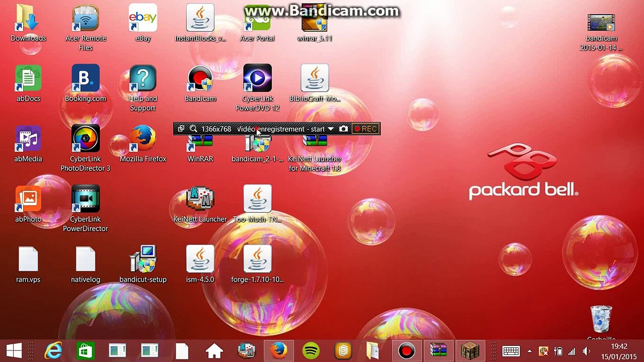
Task: Click Bandicam magnifier search icon
Action: [x=193, y=129]
